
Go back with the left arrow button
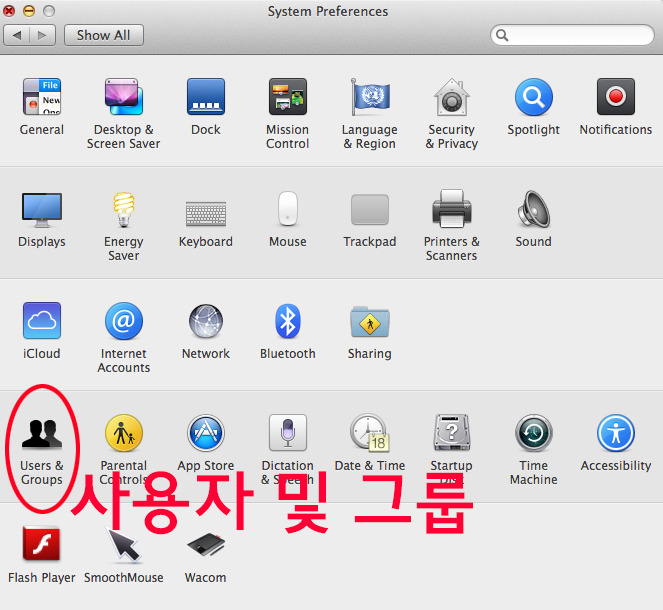(x=16, y=35)
